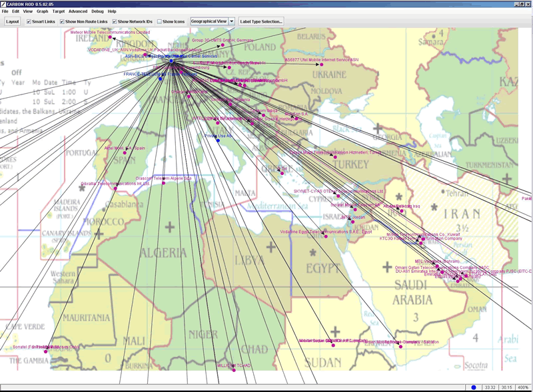Select the Syriatel Mobile Telecom node
Image resolution: width=533 pixels, height=392 pixels.
pos(355,210)
